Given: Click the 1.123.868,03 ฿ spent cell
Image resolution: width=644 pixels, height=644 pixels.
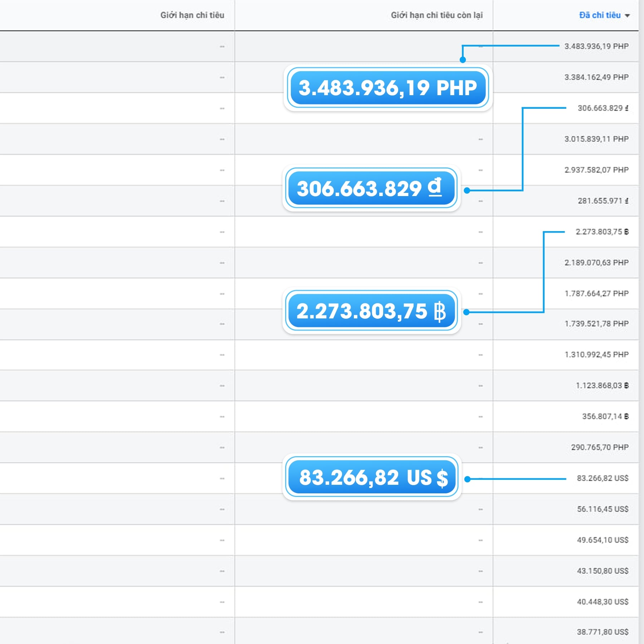Looking at the screenshot, I should [x=602, y=386].
